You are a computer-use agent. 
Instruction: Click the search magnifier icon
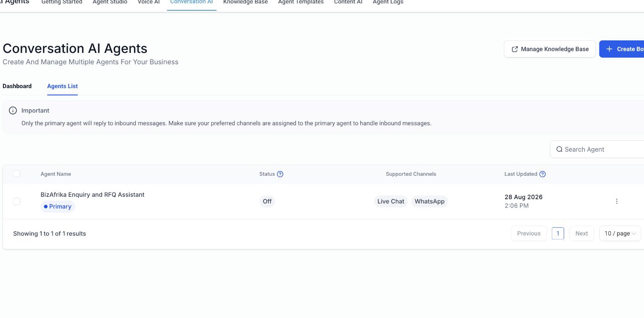point(559,150)
